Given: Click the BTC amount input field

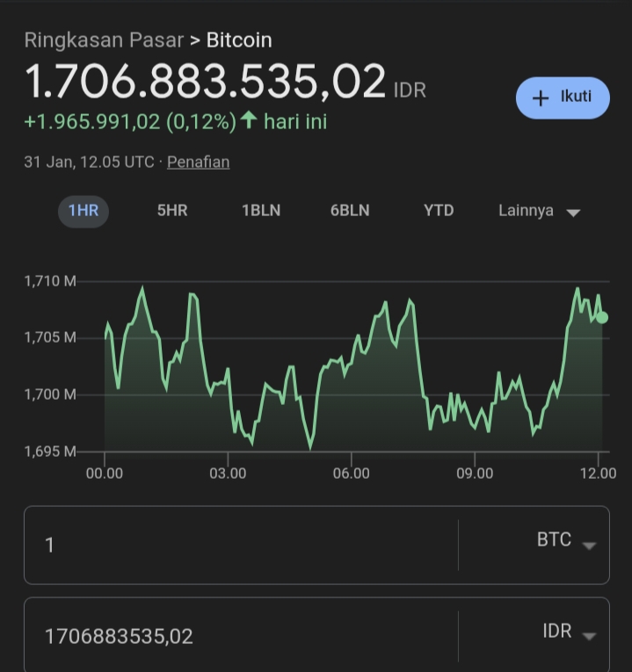Looking at the screenshot, I should click(x=241, y=546).
